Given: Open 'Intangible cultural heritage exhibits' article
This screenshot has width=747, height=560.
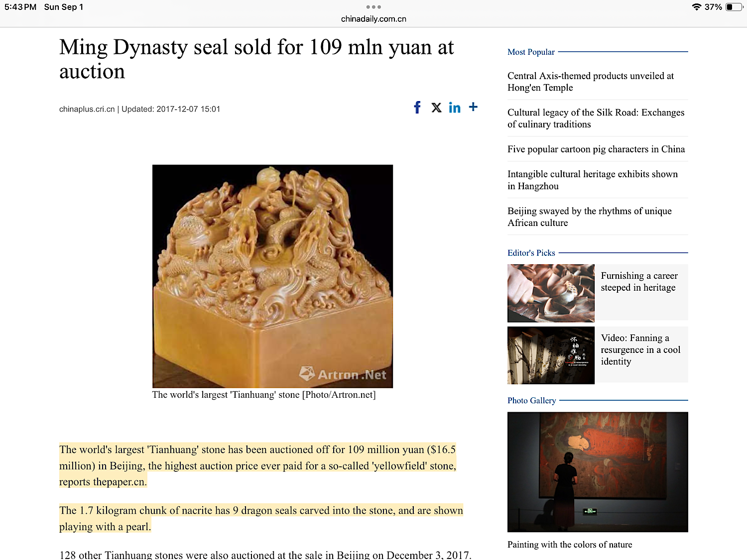Looking at the screenshot, I should pyautogui.click(x=592, y=180).
